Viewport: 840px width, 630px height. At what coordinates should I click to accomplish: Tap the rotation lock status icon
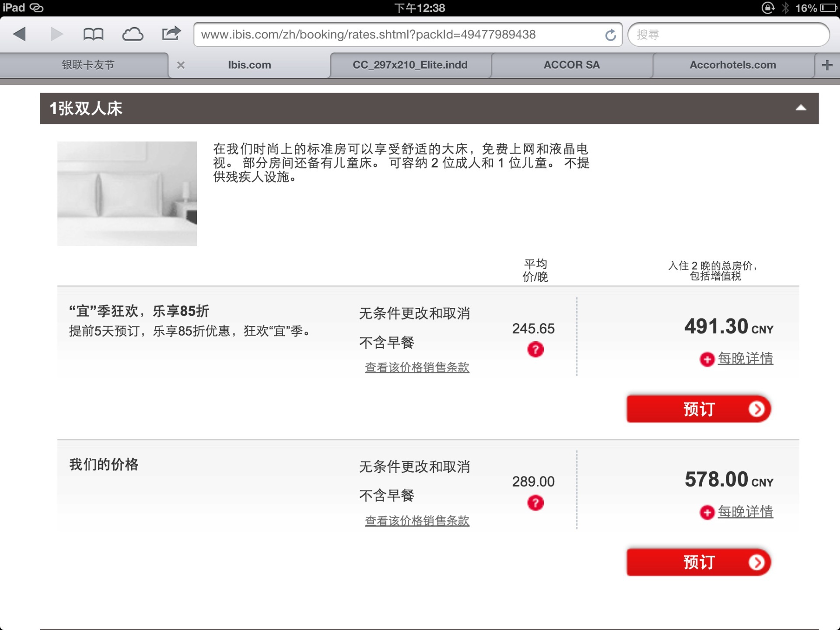[x=768, y=8]
